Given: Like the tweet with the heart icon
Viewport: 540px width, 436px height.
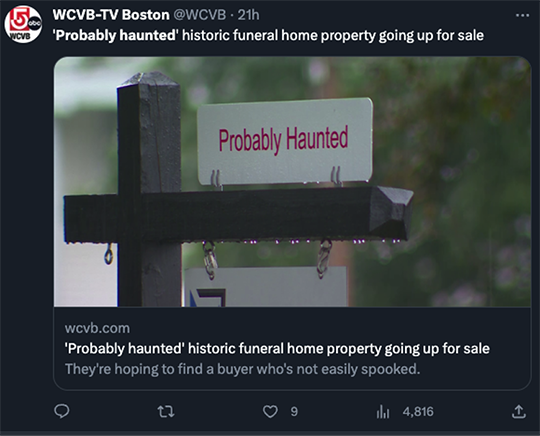Looking at the screenshot, I should click(x=270, y=412).
